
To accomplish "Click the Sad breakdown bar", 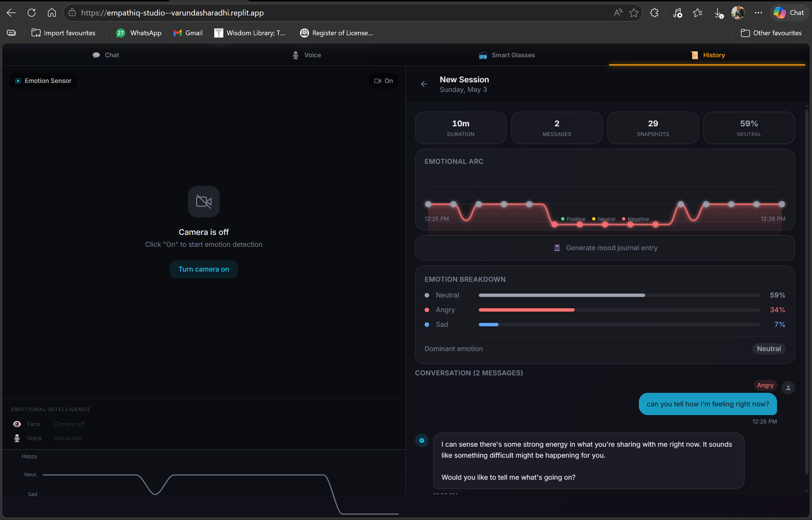I will pos(619,325).
